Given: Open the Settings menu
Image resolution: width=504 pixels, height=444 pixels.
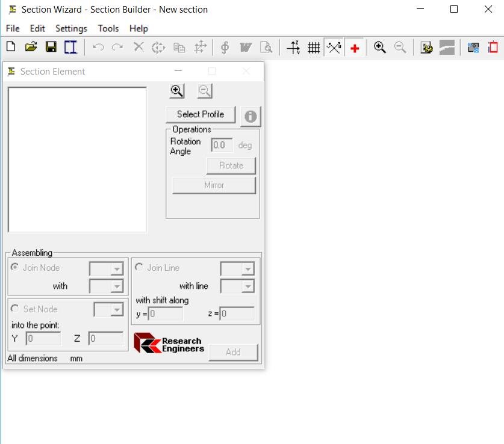Looking at the screenshot, I should pyautogui.click(x=71, y=28).
